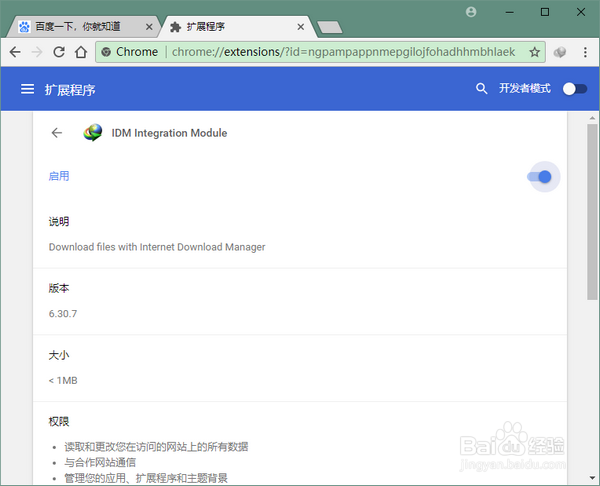The height and width of the screenshot is (486, 600).
Task: Close the 扩展程序 tab
Action: pos(301,27)
